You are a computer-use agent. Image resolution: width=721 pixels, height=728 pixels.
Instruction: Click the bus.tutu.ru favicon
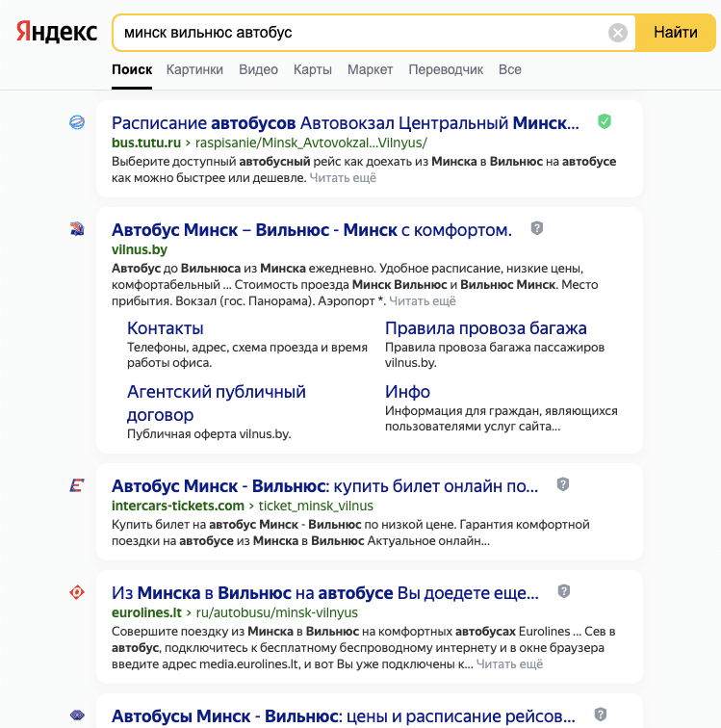(77, 122)
